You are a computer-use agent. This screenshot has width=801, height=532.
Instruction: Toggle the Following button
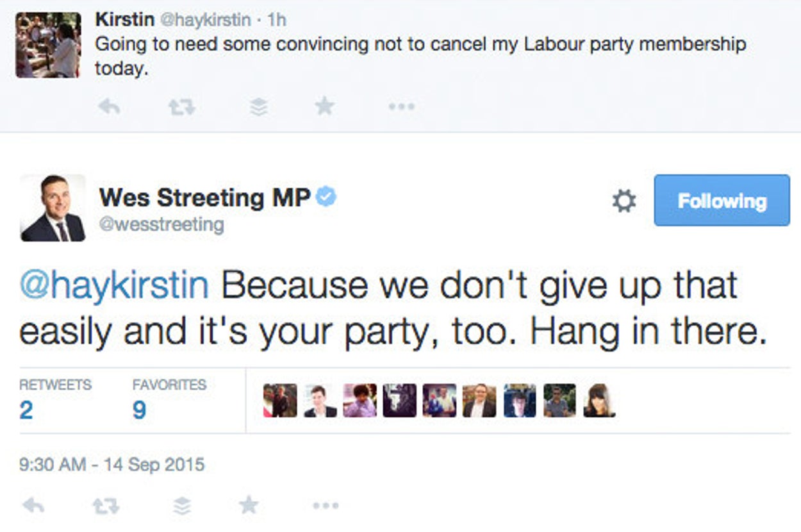click(x=722, y=201)
